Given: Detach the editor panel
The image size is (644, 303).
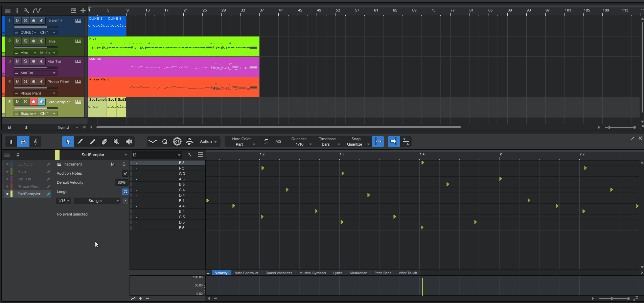Looking at the screenshot, I should tap(632, 138).
